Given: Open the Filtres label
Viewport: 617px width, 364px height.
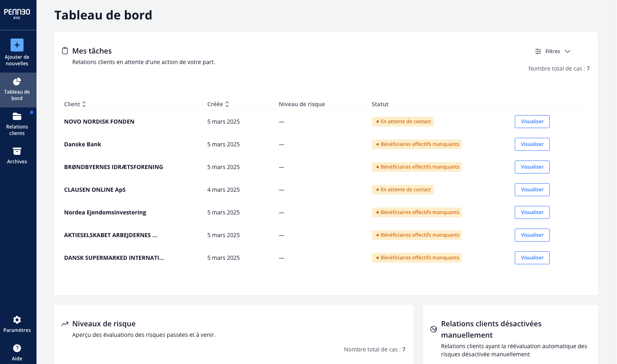Looking at the screenshot, I should tap(553, 51).
